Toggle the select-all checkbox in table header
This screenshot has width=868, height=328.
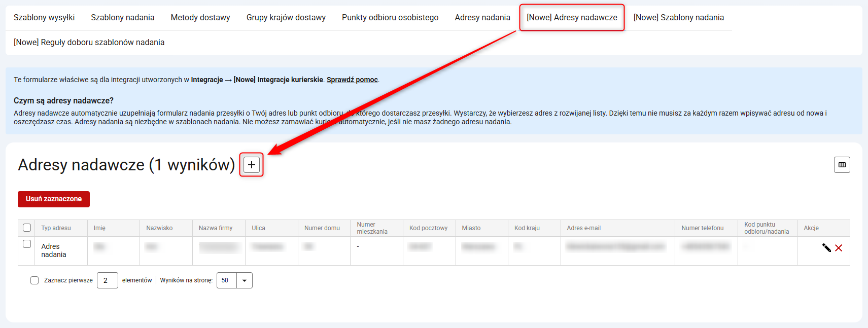coord(27,228)
